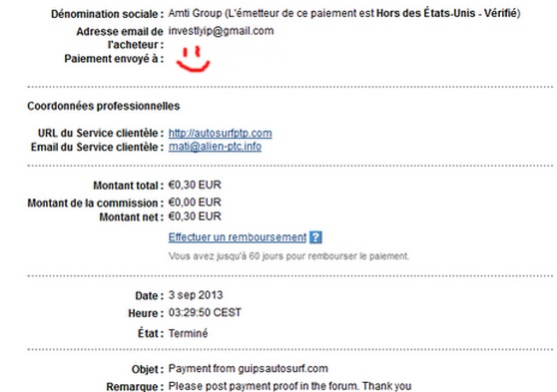Click the Terminé status text
This screenshot has height=392, width=557.
pos(188,333)
